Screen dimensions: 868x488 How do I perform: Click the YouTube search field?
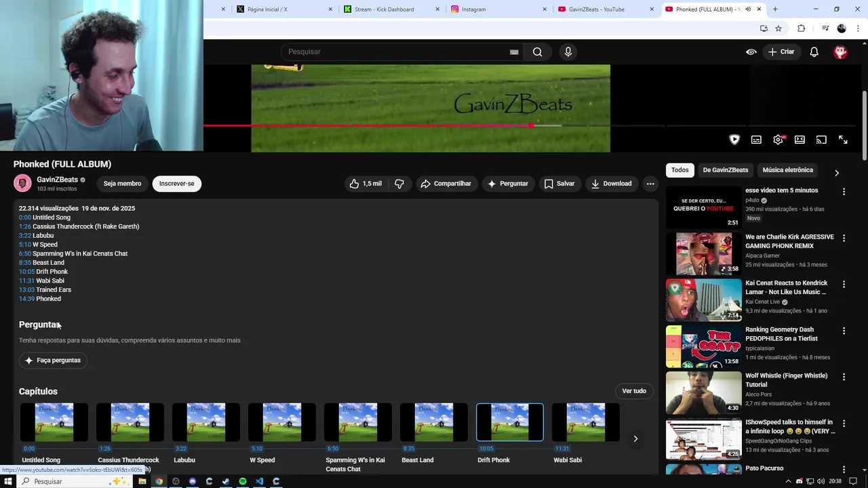(x=400, y=52)
